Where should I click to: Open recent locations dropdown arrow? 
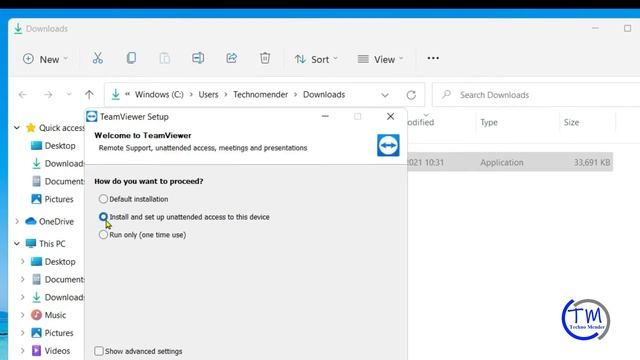click(69, 95)
